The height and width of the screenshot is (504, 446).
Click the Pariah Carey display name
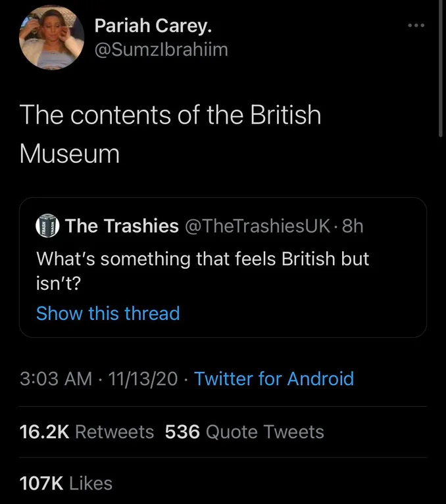[153, 26]
